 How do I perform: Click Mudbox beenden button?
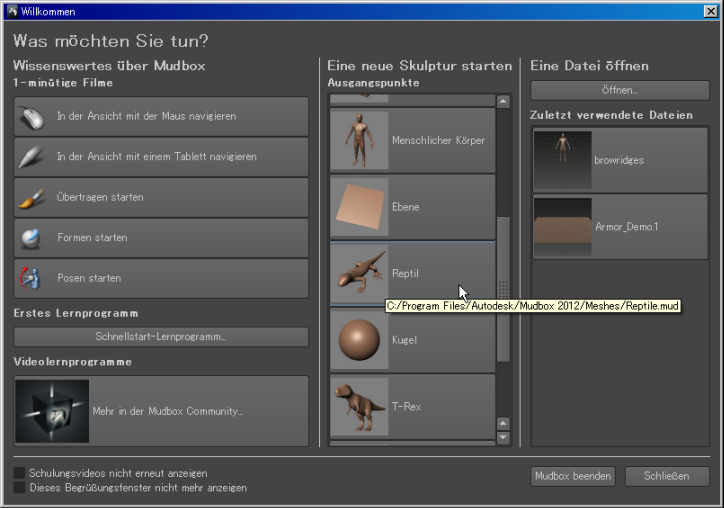point(573,476)
